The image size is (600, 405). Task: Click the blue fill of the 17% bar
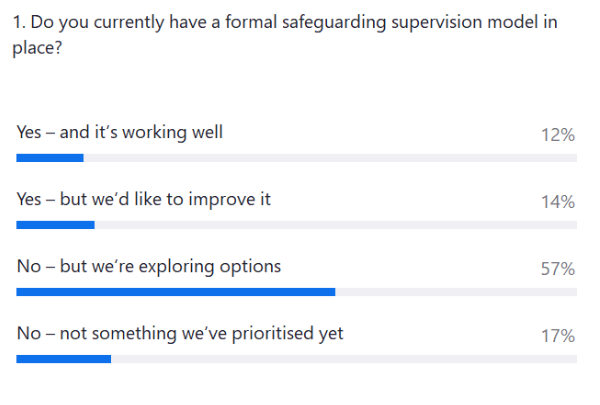(64, 359)
